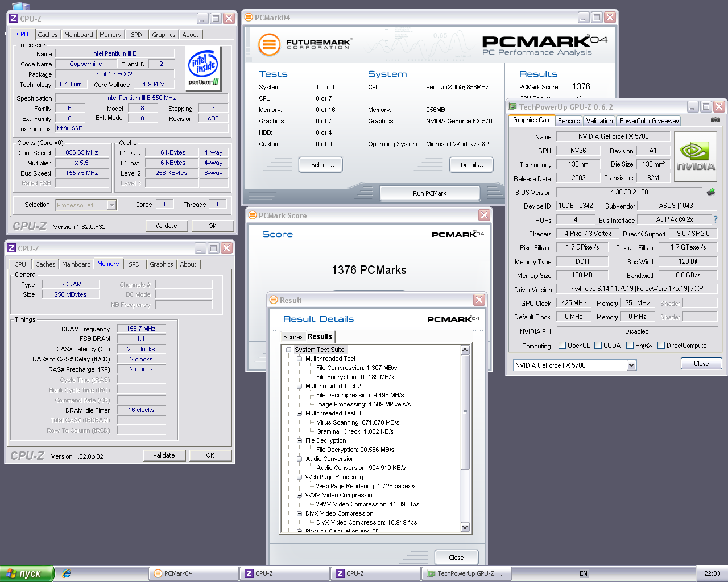This screenshot has height=582, width=728.
Task: Click EN language indicator in taskbar
Action: click(x=584, y=573)
